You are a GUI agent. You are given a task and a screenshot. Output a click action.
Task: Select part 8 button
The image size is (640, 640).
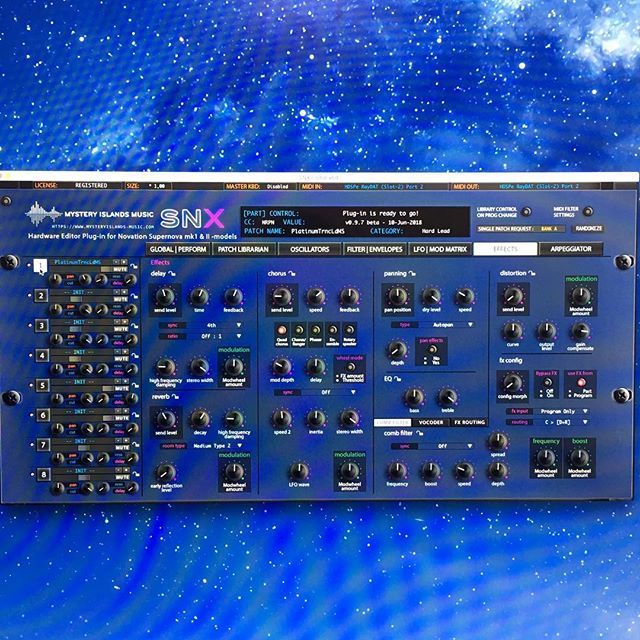(44, 474)
